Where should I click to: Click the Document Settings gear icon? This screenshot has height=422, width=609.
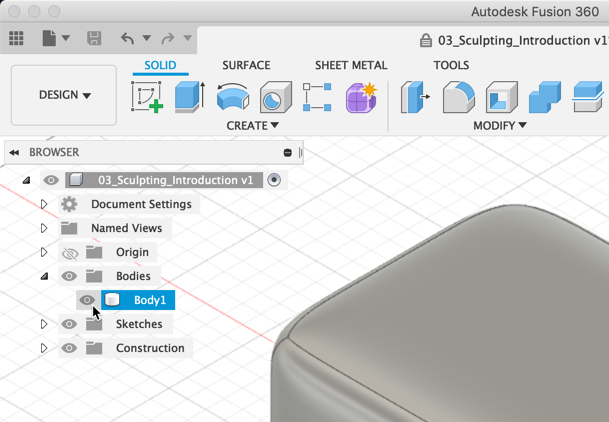(x=69, y=204)
